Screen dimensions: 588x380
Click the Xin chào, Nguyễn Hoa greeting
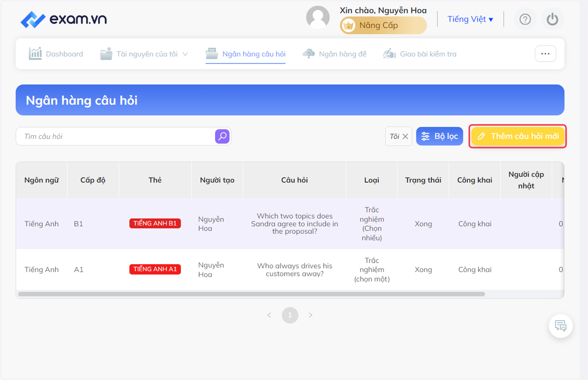(383, 10)
